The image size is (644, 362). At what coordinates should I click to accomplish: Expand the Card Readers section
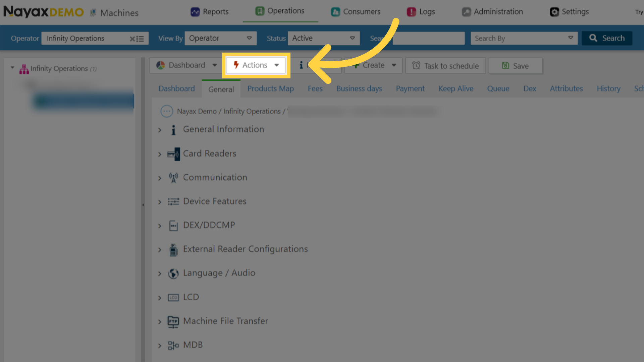[160, 154]
